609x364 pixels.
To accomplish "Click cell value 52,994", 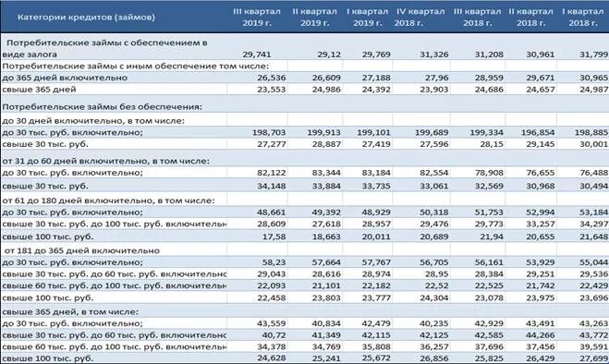I will (x=541, y=212).
